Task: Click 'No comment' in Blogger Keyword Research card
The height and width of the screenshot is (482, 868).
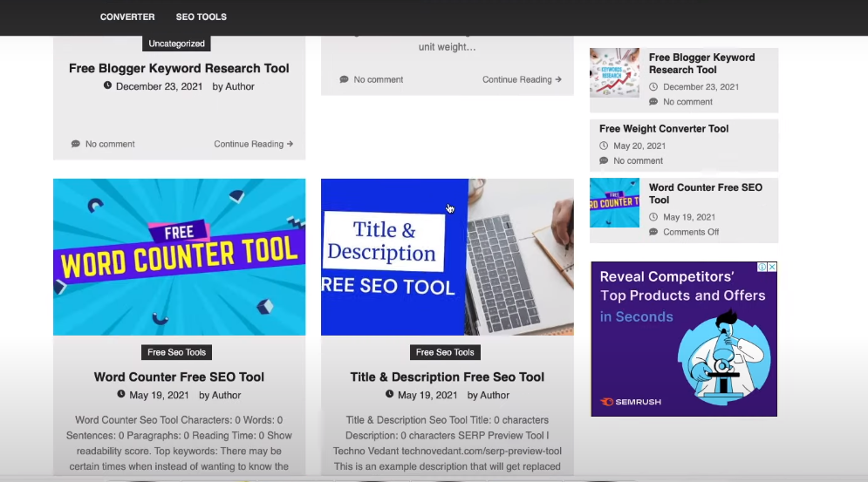Action: click(x=110, y=144)
